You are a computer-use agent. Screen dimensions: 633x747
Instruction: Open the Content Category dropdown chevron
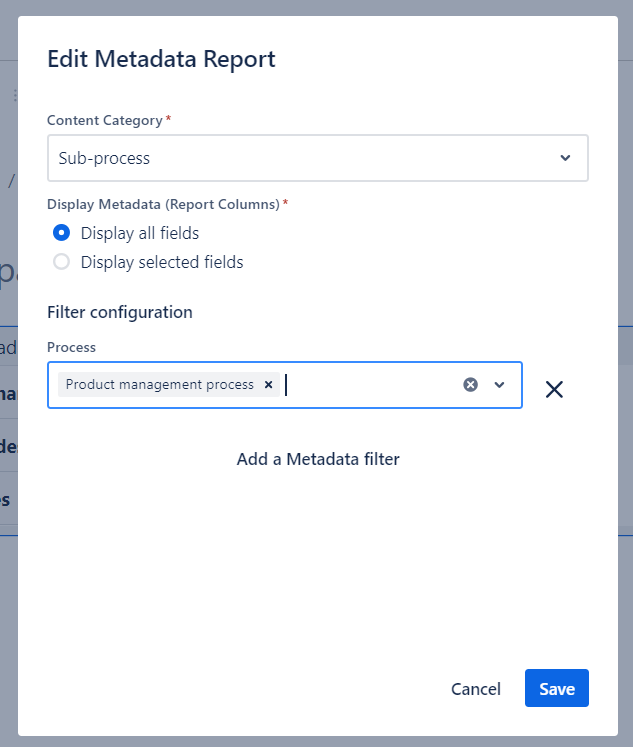(x=565, y=158)
